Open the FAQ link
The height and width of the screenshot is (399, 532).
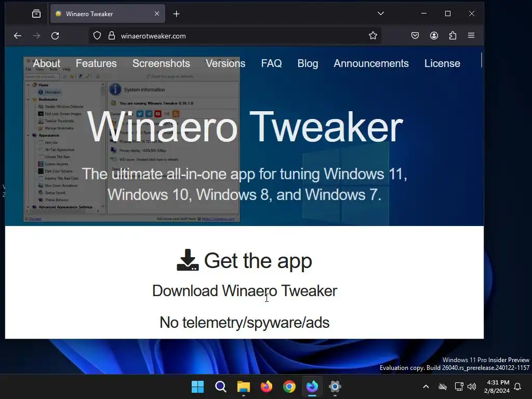point(271,63)
